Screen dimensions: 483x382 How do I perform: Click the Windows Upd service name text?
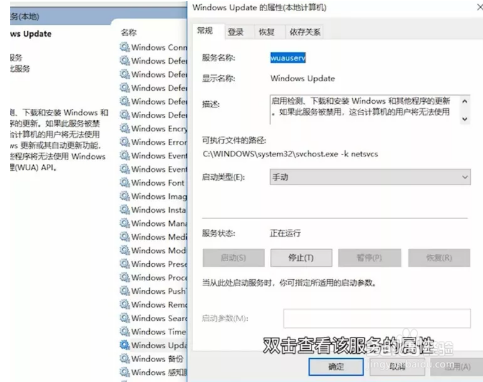click(159, 345)
